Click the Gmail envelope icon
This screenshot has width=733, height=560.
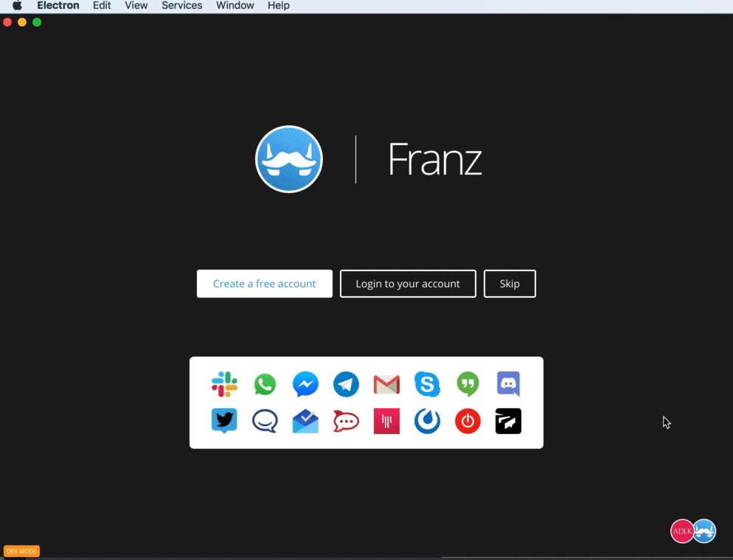coord(386,385)
